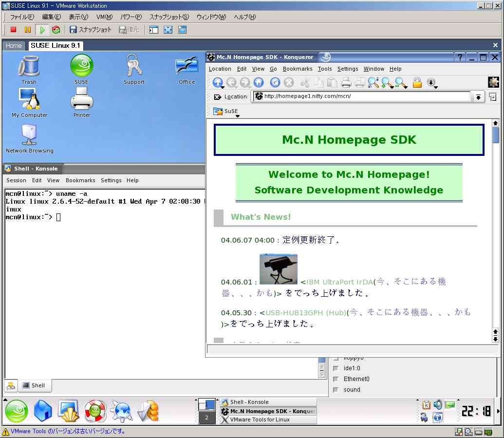Open the IBM UltraPort IrDA link
The image size is (504, 438).
(x=339, y=282)
